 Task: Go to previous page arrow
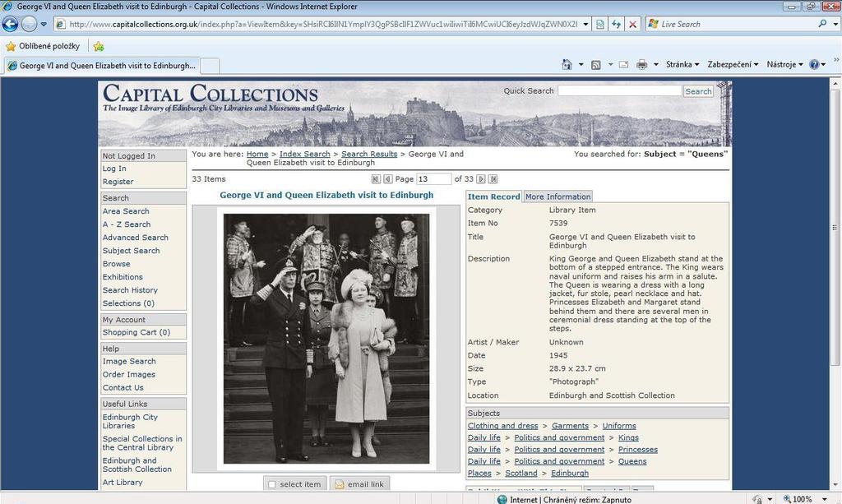point(388,179)
